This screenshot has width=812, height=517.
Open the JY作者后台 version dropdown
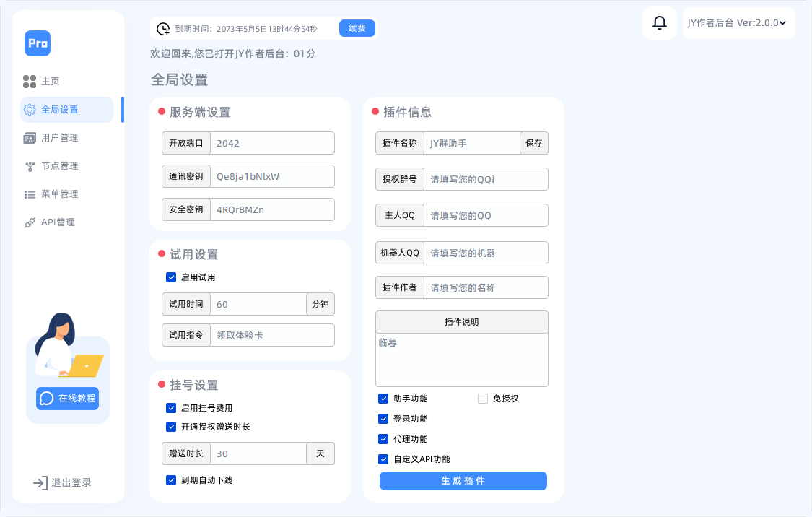point(738,22)
